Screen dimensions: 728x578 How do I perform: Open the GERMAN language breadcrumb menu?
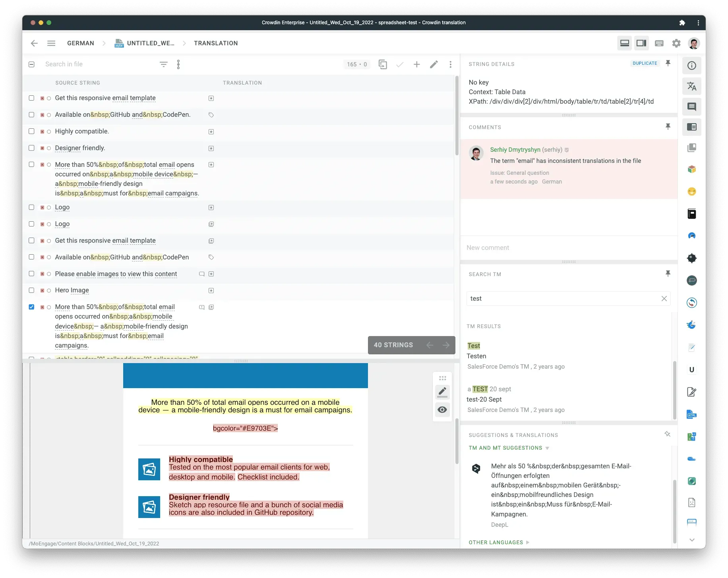click(80, 43)
